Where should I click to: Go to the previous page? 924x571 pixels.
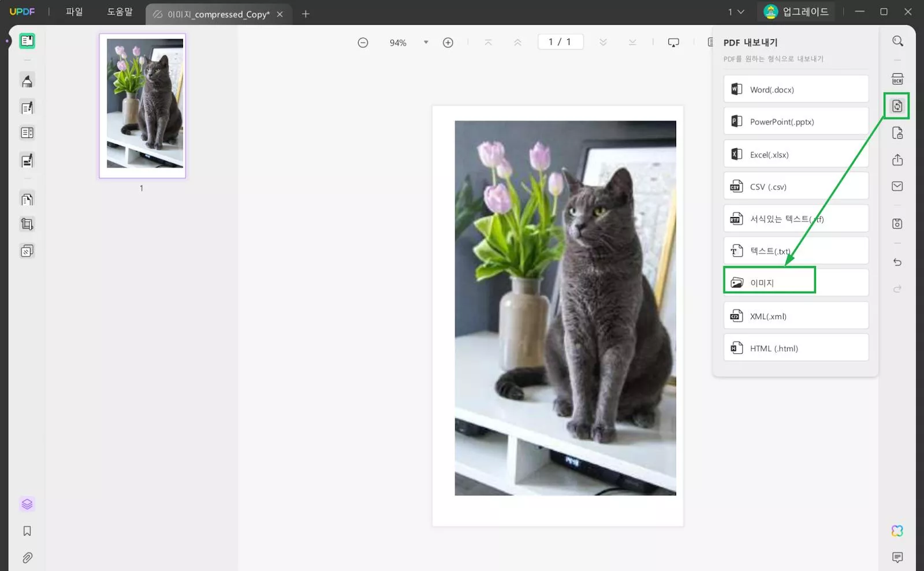point(517,43)
